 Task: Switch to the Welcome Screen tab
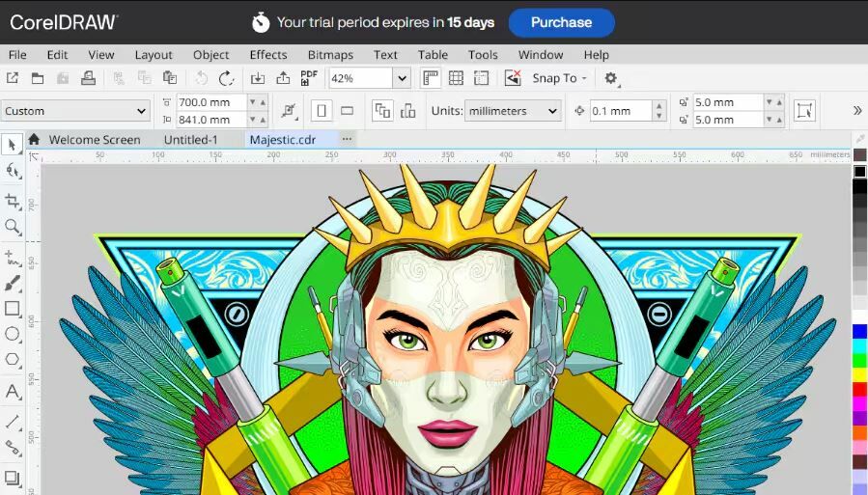(x=95, y=140)
